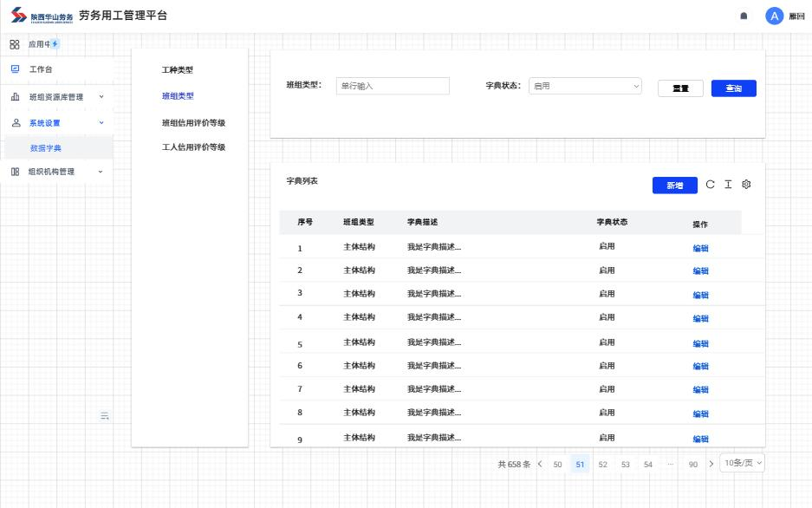Go to the previous page arrow
Viewport: 812px width, 508px height.
pos(540,464)
